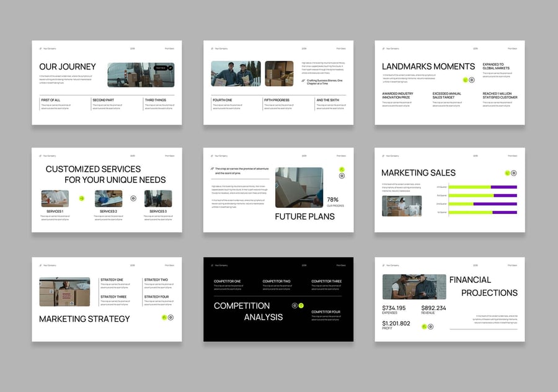Click the green arrow icon beside Services 1
The width and height of the screenshot is (558, 392).
pyautogui.click(x=81, y=198)
